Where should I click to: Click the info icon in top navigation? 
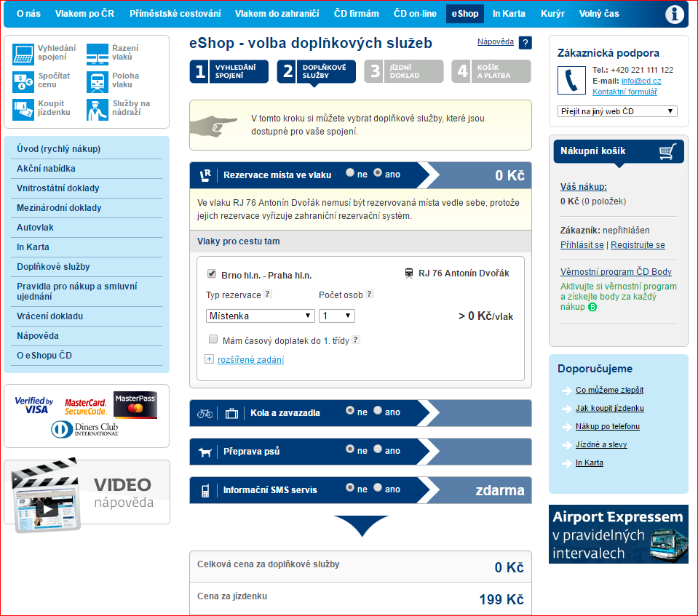(x=675, y=14)
